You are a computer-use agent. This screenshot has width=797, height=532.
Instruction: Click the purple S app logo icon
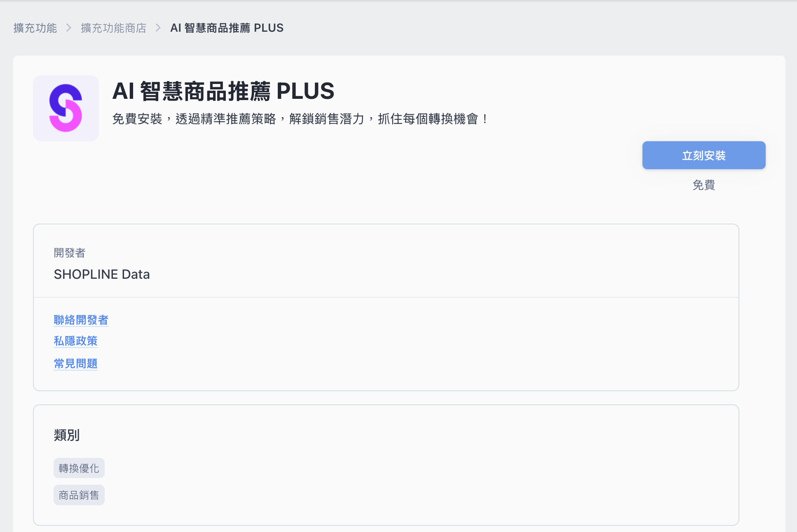click(x=66, y=108)
